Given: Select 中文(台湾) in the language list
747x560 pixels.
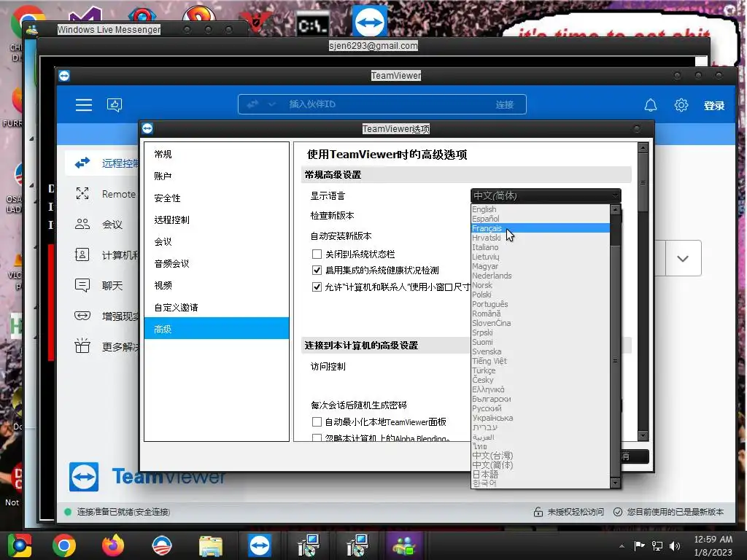Looking at the screenshot, I should [541, 456].
